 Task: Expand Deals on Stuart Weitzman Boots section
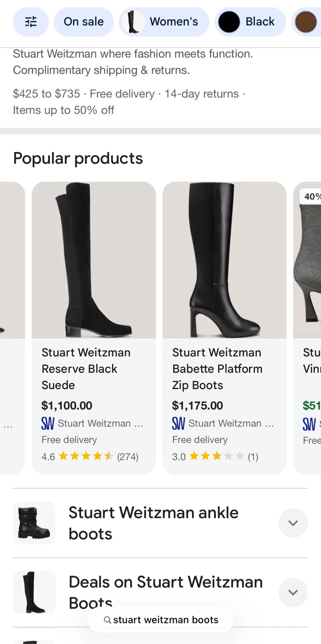[x=293, y=593]
